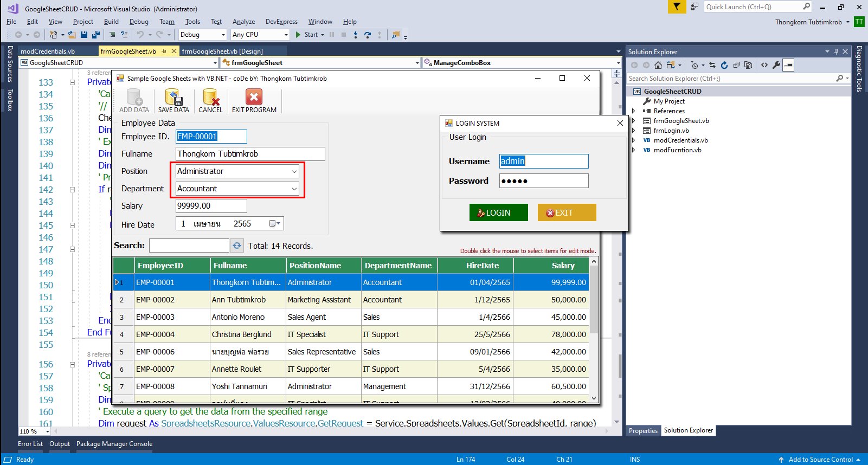Click the Pending Changes Filter clock icon
868x465 pixels.
(x=695, y=65)
